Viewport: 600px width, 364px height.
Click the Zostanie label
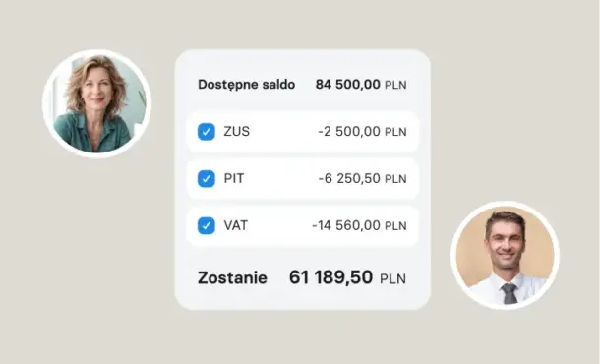pos(232,277)
